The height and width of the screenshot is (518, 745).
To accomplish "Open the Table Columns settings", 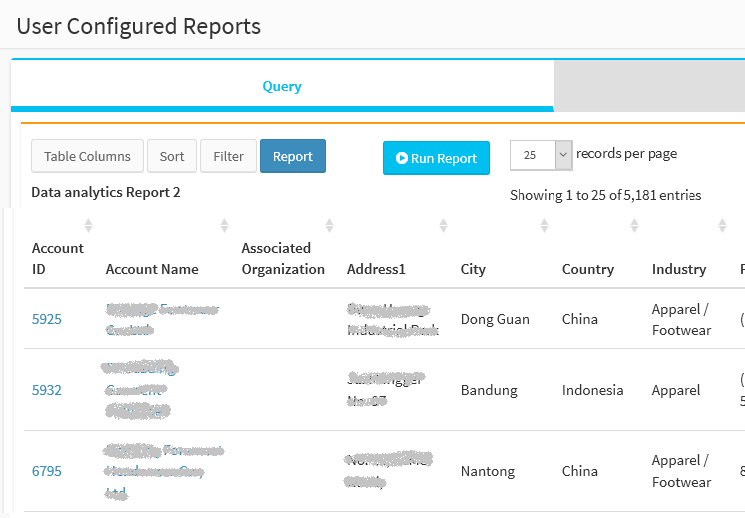I will click(x=87, y=156).
